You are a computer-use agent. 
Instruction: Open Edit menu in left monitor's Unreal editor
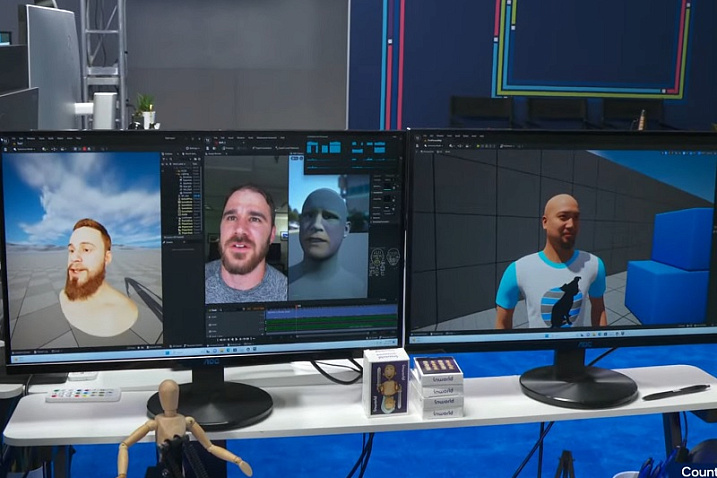click(x=21, y=139)
